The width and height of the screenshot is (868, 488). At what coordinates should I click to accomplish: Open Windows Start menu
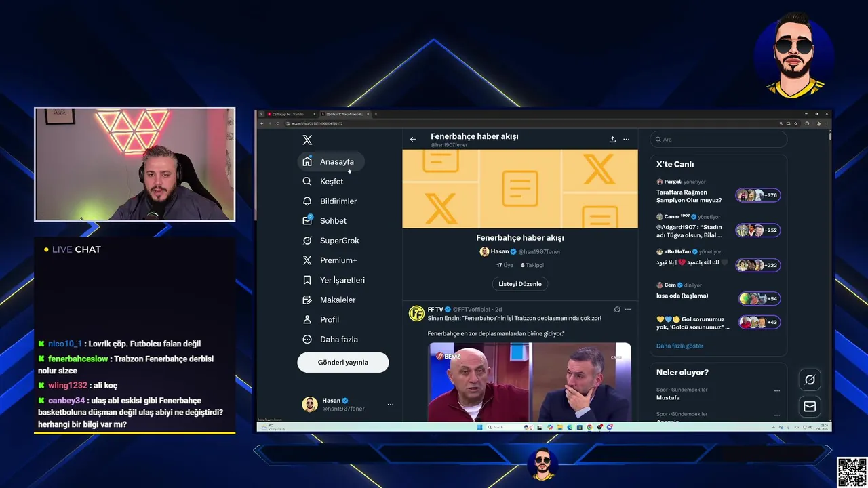[479, 427]
